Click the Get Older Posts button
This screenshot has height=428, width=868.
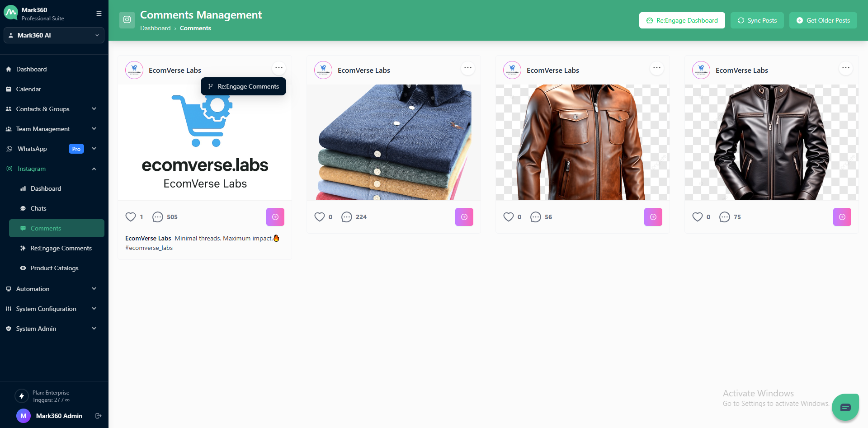coord(822,20)
